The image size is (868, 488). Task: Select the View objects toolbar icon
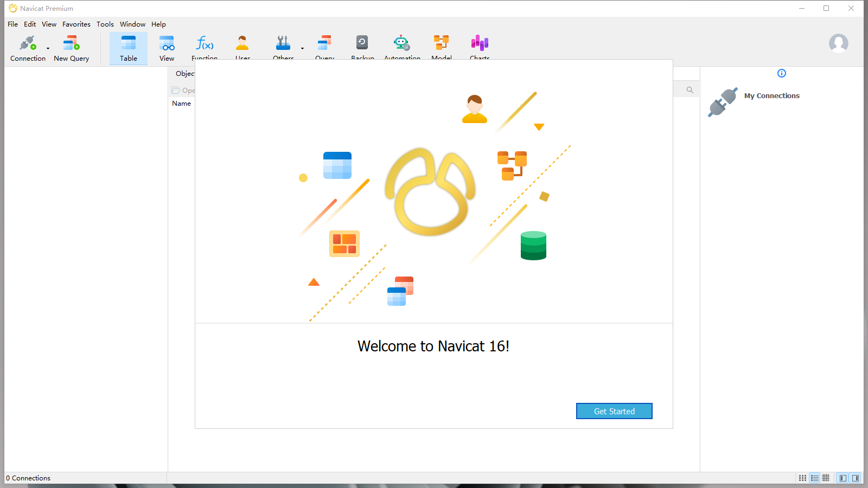[167, 43]
